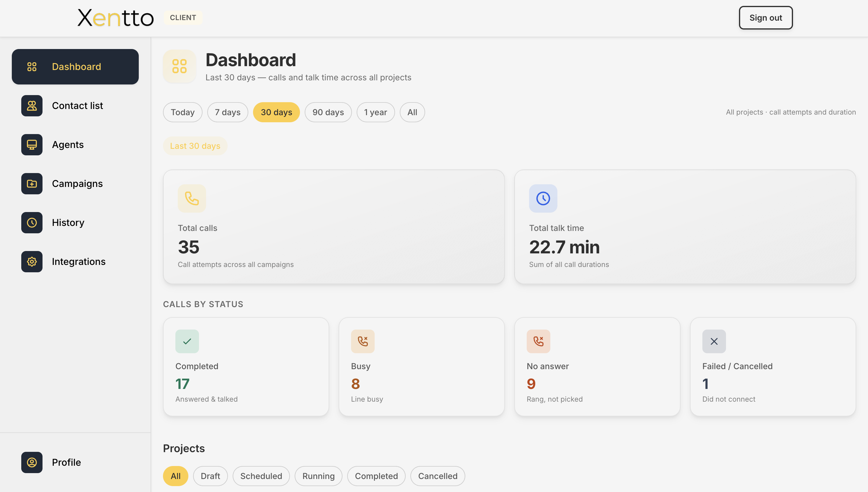868x492 pixels.
Task: Click the Profile icon at bottom
Action: (31, 462)
